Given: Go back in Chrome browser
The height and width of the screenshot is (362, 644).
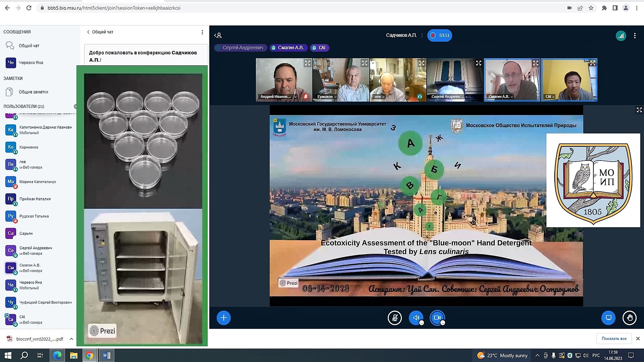Looking at the screenshot, I should (x=7, y=8).
